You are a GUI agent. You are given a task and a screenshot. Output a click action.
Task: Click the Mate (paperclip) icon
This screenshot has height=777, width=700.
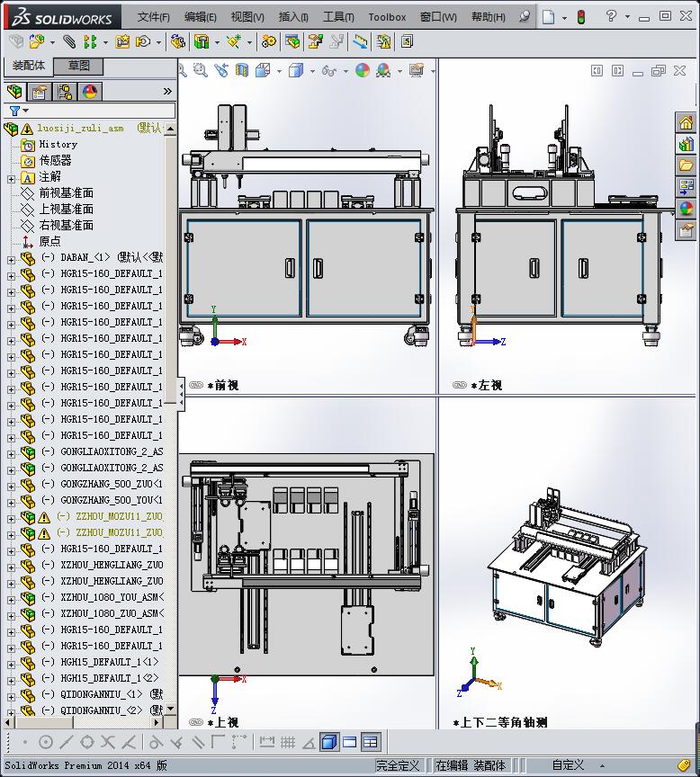click(x=69, y=41)
